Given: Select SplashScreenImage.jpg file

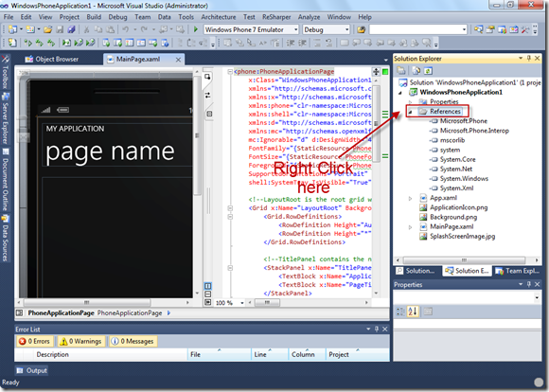Looking at the screenshot, I should tap(463, 236).
